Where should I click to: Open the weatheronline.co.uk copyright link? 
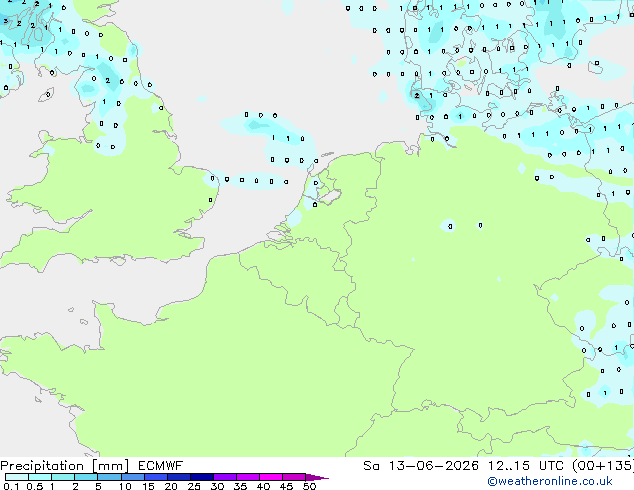[550, 481]
